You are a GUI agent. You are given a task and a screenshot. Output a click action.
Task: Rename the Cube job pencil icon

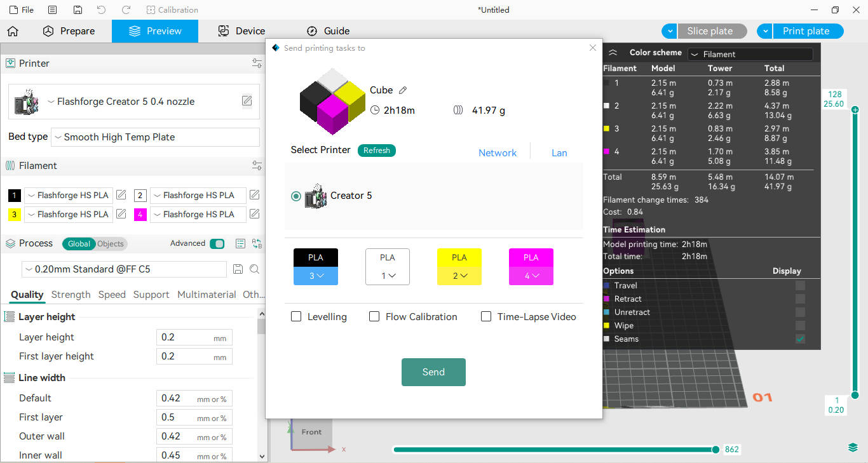tap(403, 91)
